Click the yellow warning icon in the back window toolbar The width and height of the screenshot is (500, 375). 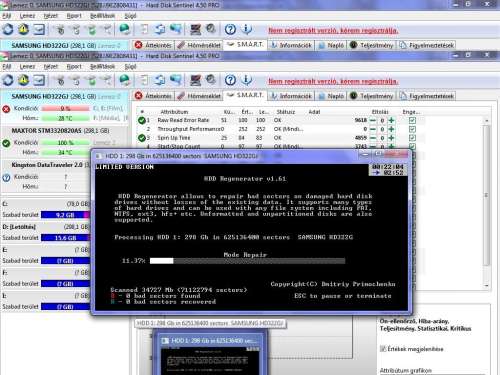click(23, 29)
